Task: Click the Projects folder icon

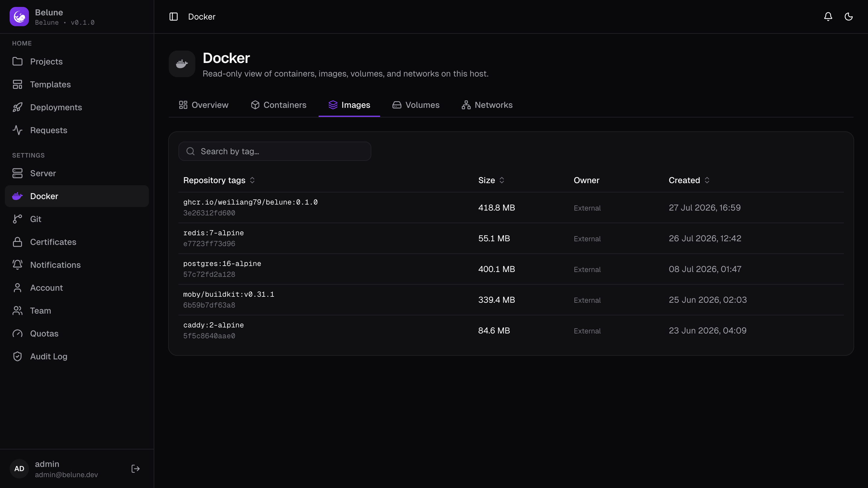Action: (x=17, y=61)
